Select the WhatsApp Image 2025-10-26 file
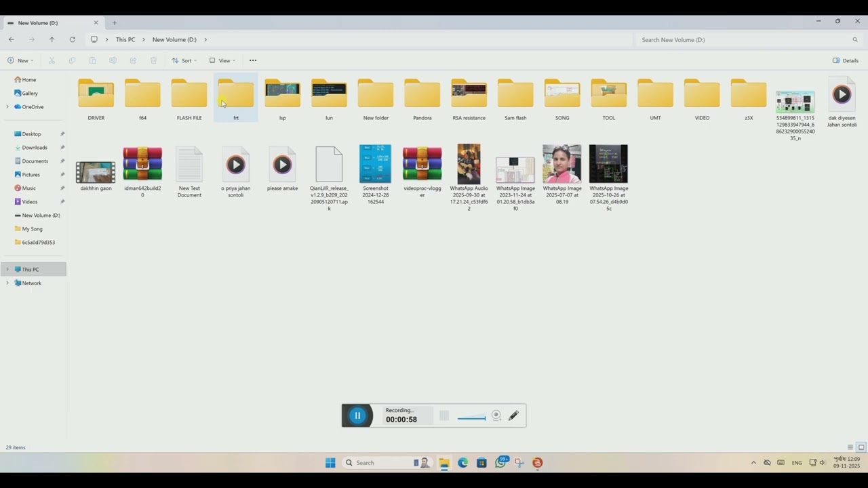The height and width of the screenshot is (488, 868). 609,178
